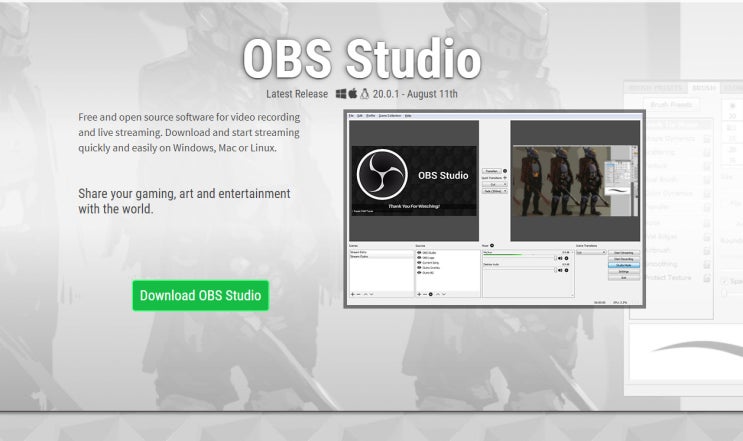
Task: Click the Desktop Audio volume slider in the Mixer
Action: point(519,270)
